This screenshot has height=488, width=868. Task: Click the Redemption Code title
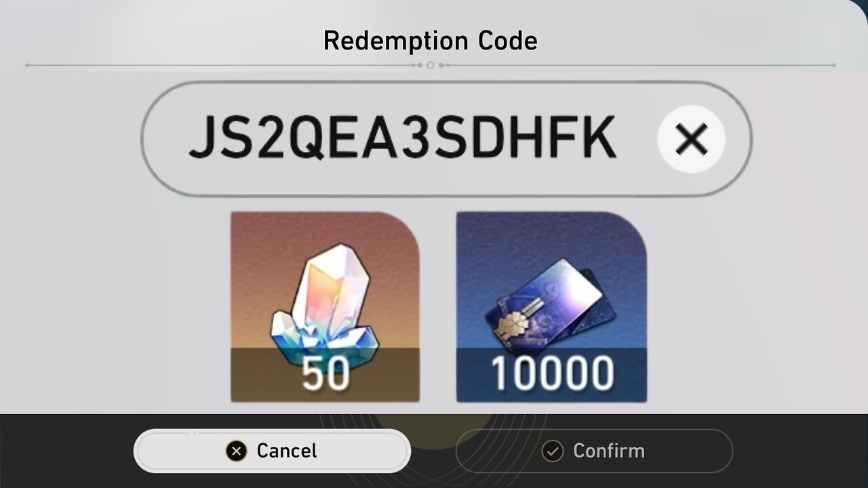pyautogui.click(x=430, y=41)
